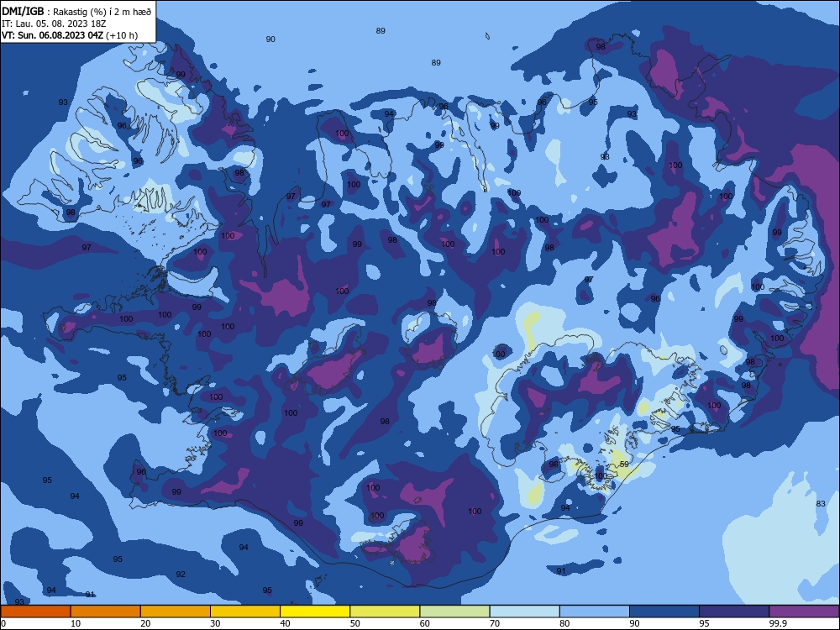Click the '20' legend scale label
The image size is (840, 630).
point(145,623)
